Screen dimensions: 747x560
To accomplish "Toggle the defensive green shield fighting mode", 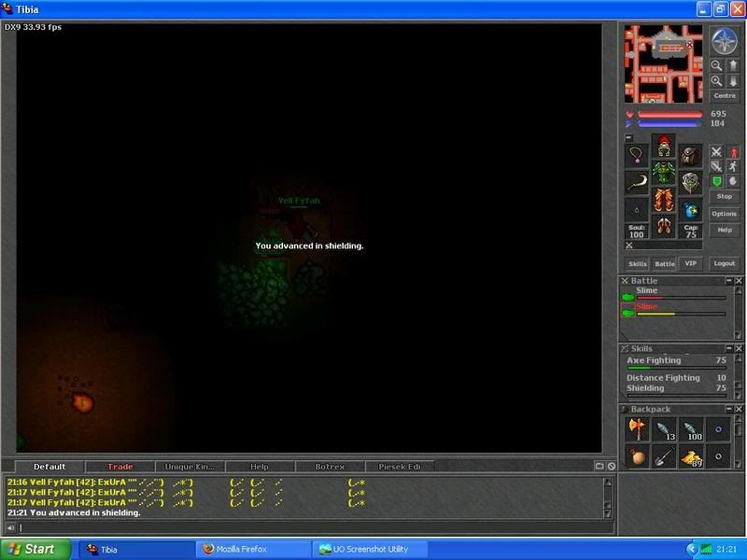I will point(716,181).
